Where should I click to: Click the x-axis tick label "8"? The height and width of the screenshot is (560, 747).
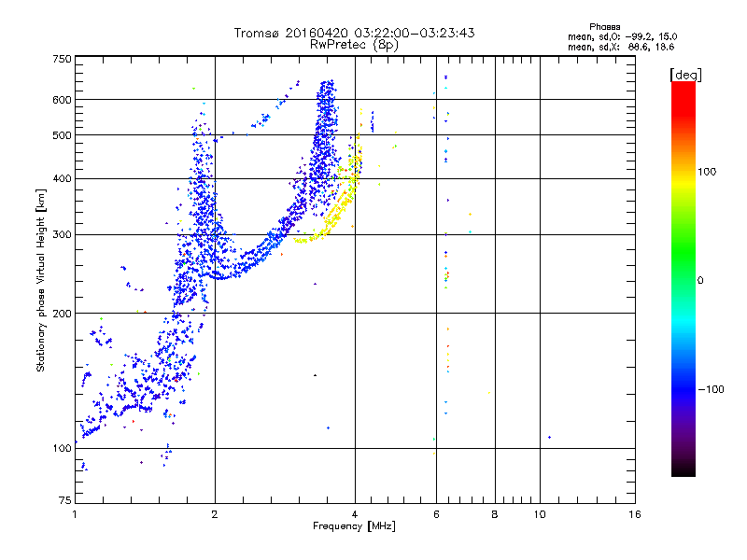[495, 514]
